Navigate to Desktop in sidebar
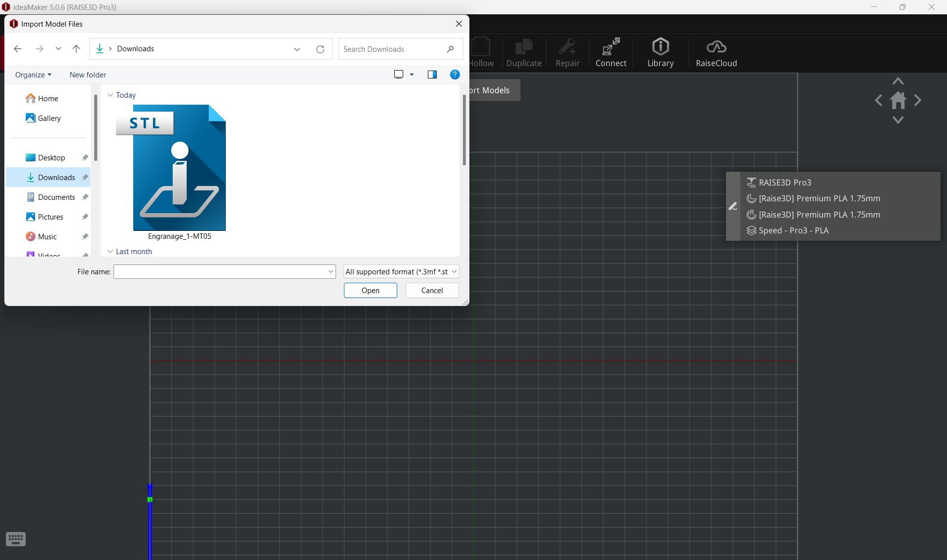The width and height of the screenshot is (947, 560). pos(48,157)
